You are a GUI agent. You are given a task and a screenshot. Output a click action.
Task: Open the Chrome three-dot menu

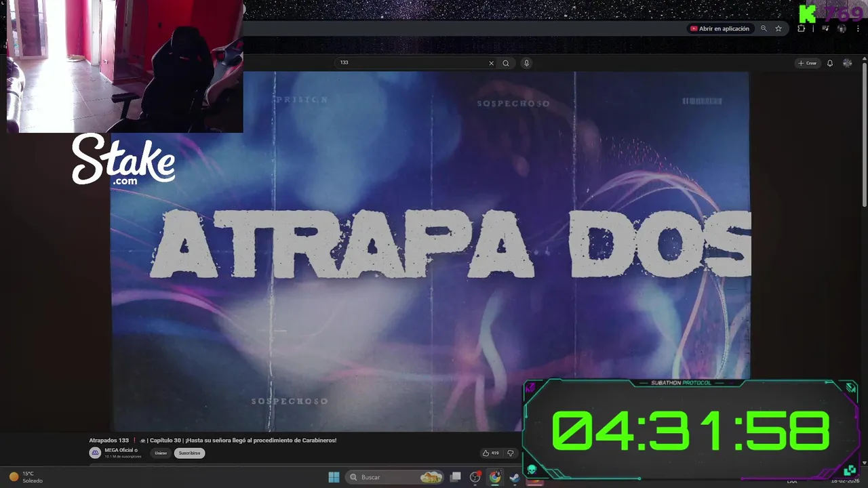click(858, 28)
